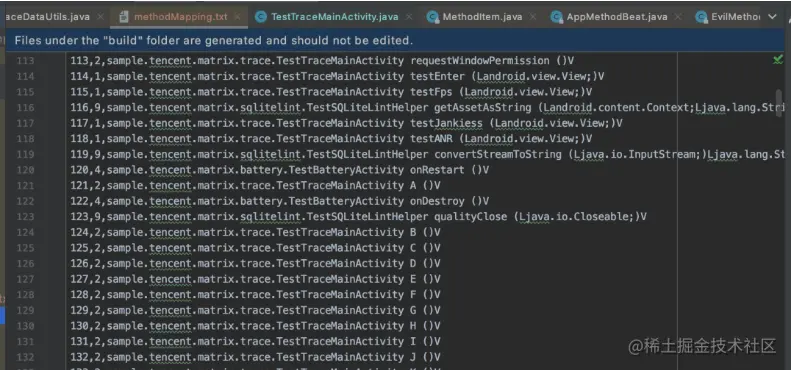Click testJankiess method on line 117

(446, 123)
